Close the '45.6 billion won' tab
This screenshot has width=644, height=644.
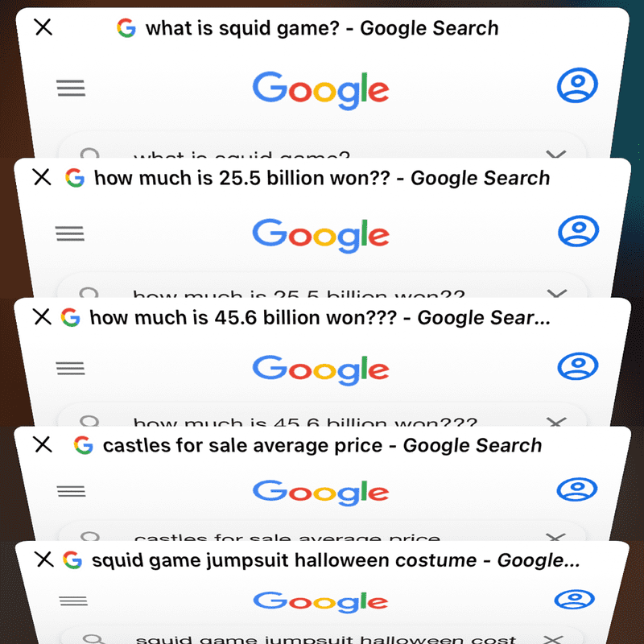tap(43, 317)
